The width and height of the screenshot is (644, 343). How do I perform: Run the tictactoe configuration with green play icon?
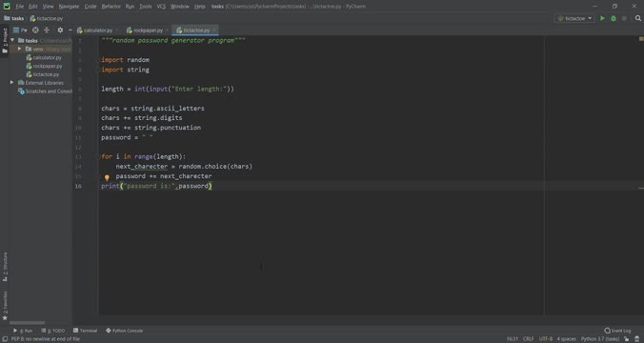(x=602, y=18)
